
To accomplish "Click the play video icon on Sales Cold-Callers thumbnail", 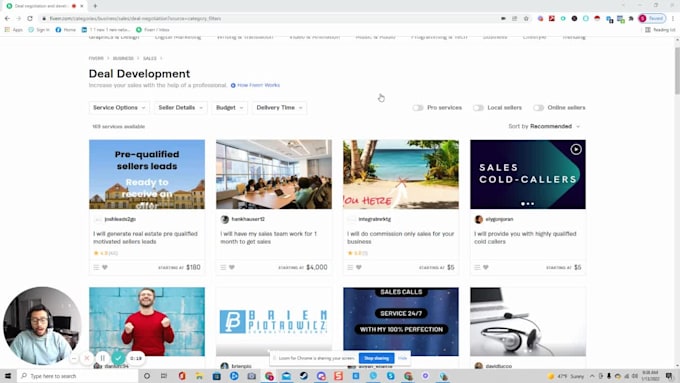I will [x=576, y=149].
